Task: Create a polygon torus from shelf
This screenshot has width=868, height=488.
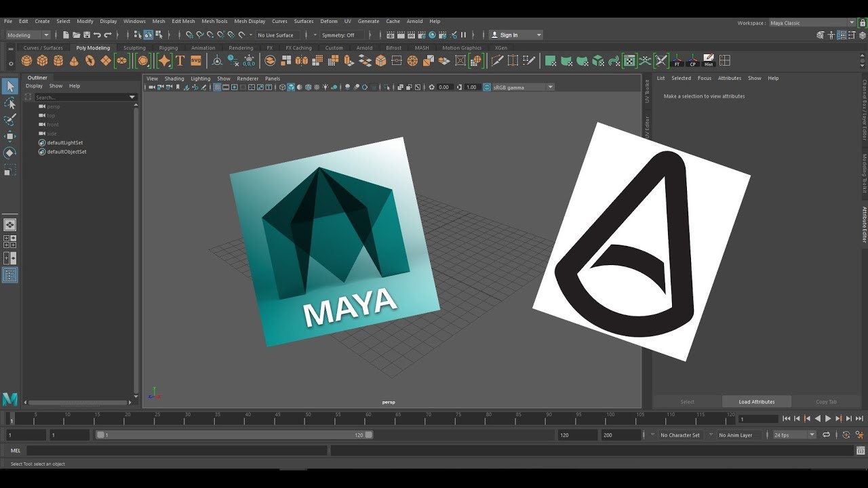Action: point(90,61)
